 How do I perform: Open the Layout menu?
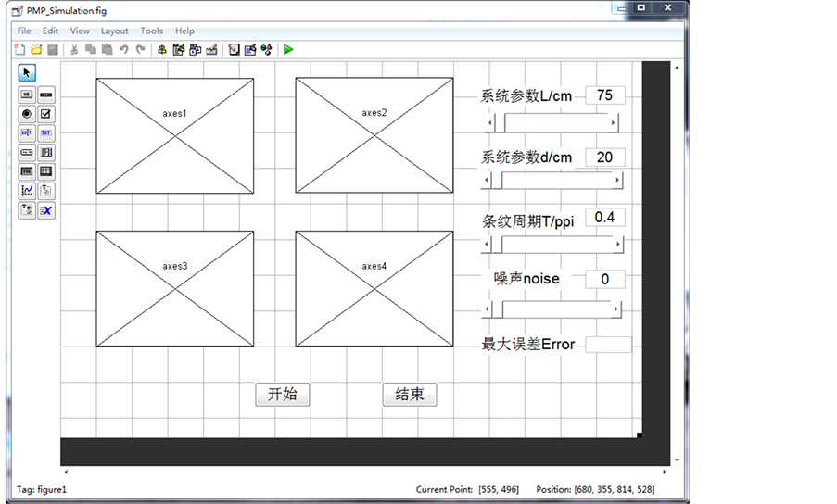tap(114, 31)
